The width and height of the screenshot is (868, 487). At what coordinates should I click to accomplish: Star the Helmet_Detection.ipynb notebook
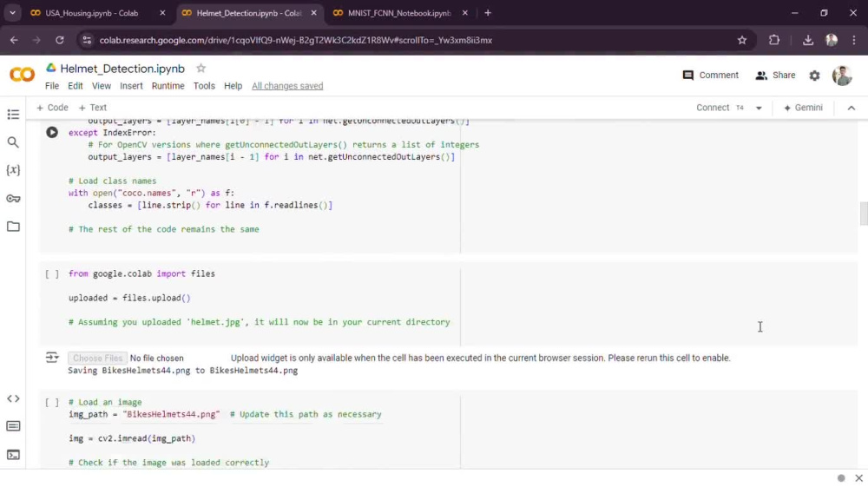[201, 69]
